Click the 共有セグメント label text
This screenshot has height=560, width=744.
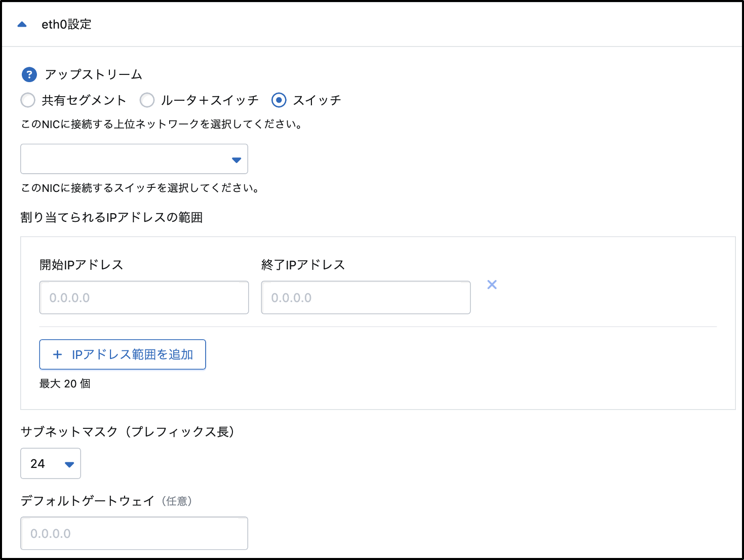(x=84, y=100)
